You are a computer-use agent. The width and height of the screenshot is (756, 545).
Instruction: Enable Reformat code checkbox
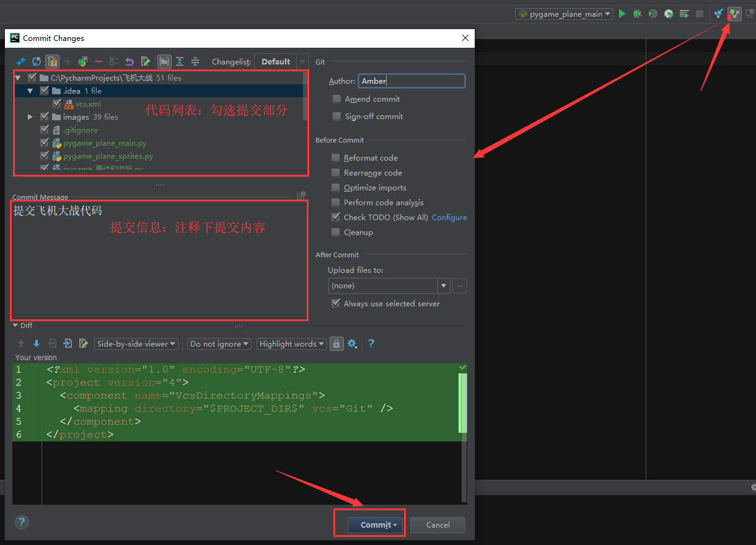(335, 157)
